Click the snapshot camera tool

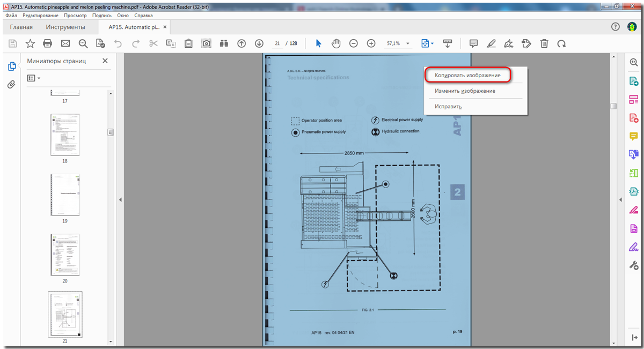[x=206, y=43]
